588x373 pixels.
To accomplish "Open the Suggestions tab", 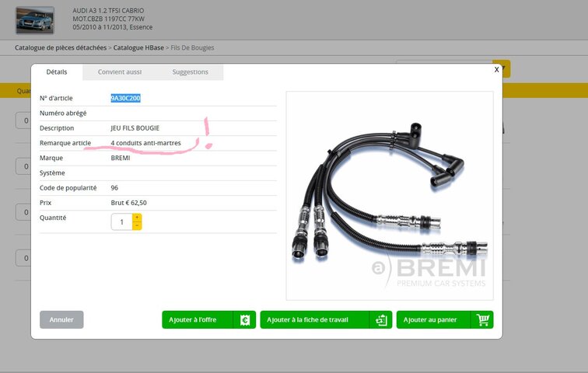I will point(190,72).
